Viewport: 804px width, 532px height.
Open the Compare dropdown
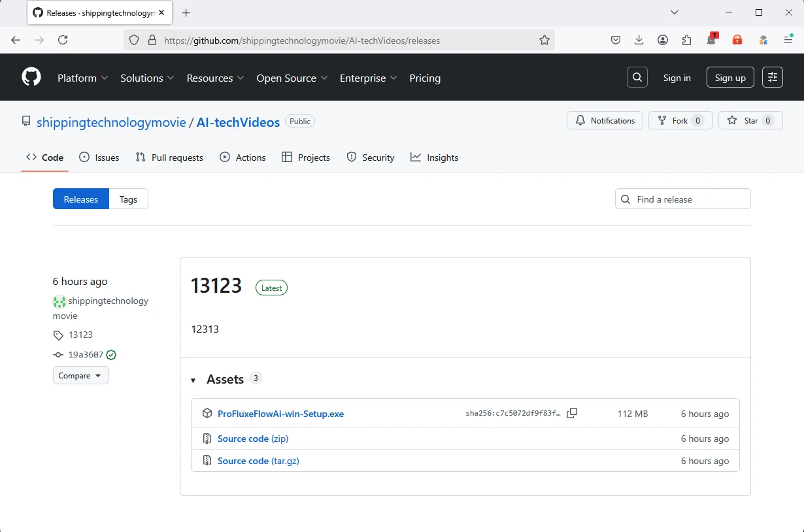(81, 375)
